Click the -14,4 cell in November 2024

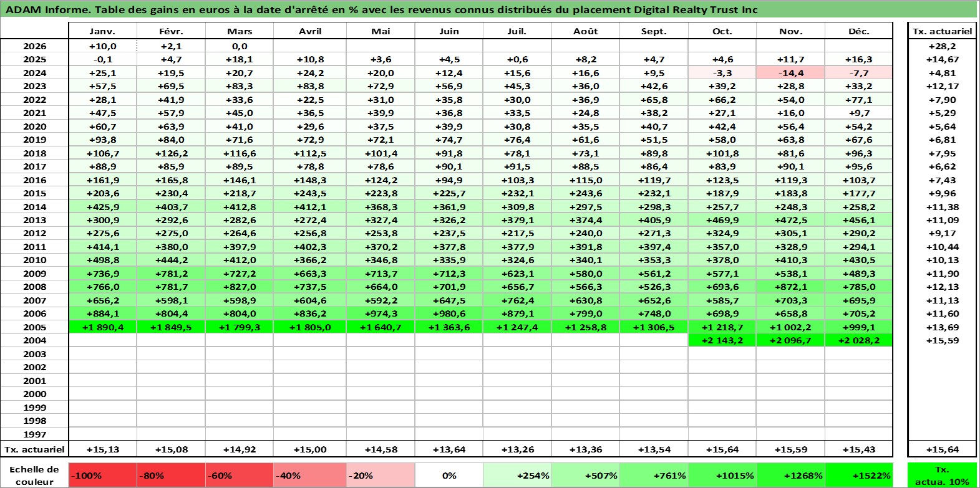click(x=790, y=73)
